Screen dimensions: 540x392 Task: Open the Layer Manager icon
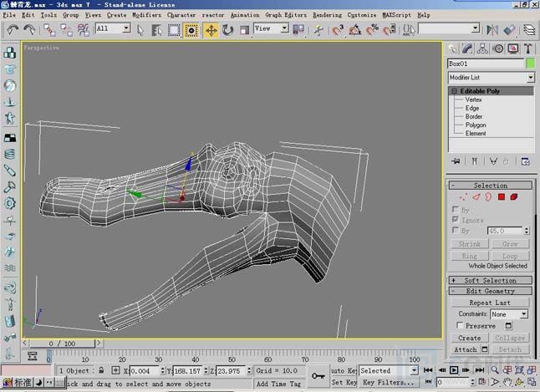[529, 30]
